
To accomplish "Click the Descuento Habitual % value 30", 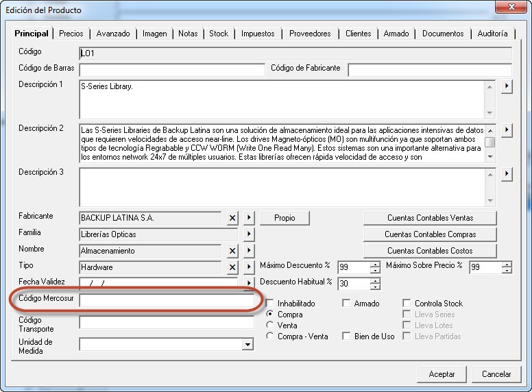I will pyautogui.click(x=343, y=284).
